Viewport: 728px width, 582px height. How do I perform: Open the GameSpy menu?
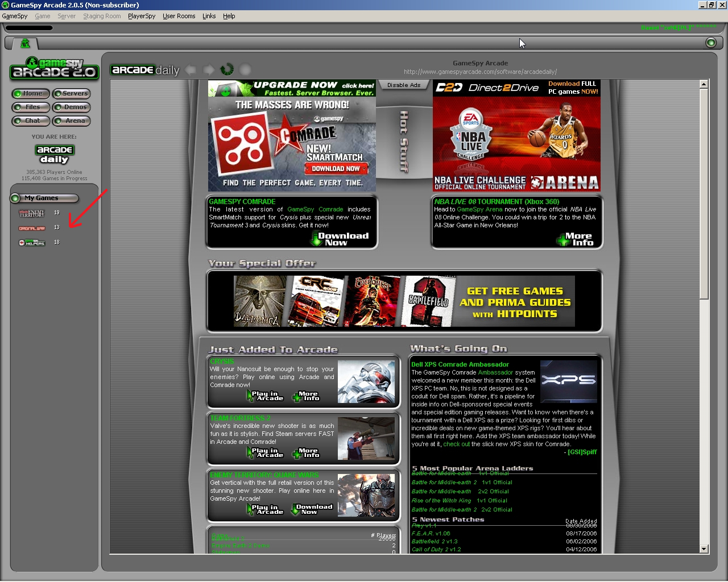click(15, 16)
